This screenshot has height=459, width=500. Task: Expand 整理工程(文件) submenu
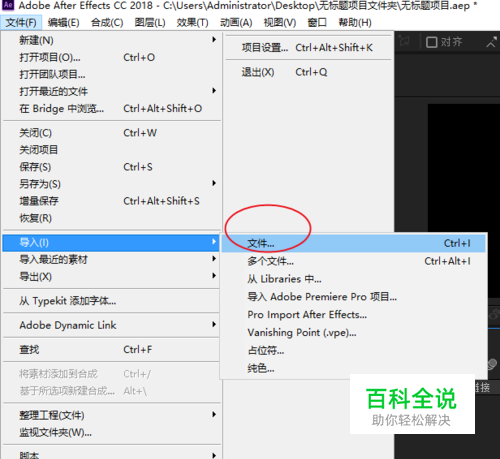coord(112,415)
